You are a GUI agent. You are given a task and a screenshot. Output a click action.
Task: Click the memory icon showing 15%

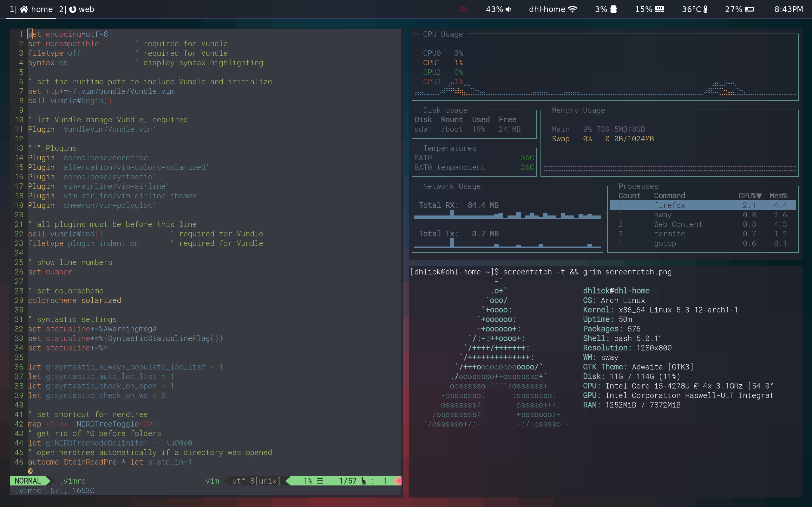(x=659, y=10)
